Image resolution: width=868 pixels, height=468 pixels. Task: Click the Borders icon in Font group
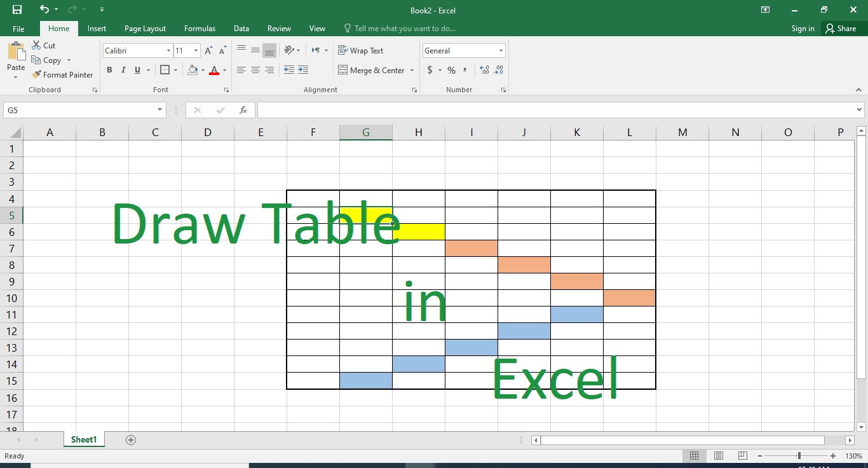pos(165,70)
